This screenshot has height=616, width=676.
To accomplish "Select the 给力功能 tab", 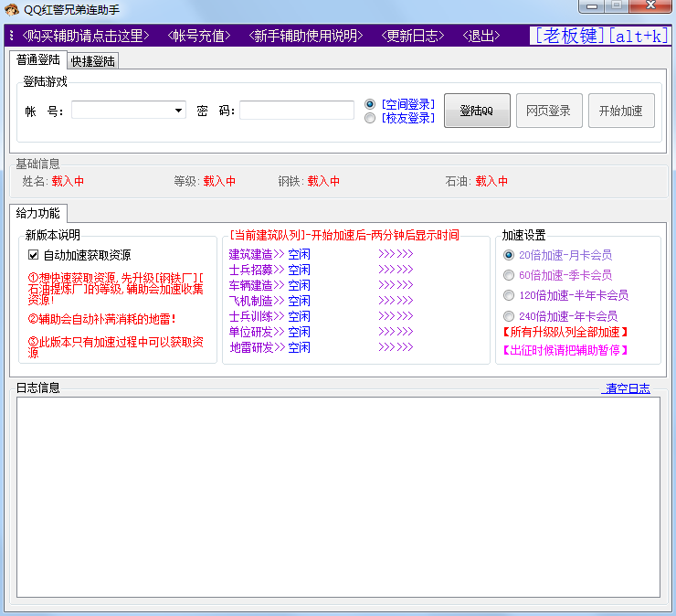I will (38, 213).
